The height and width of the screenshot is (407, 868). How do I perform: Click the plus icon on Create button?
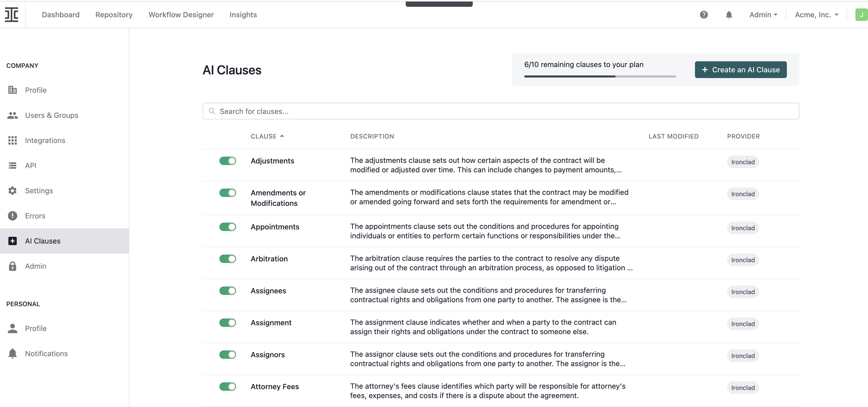click(x=705, y=69)
